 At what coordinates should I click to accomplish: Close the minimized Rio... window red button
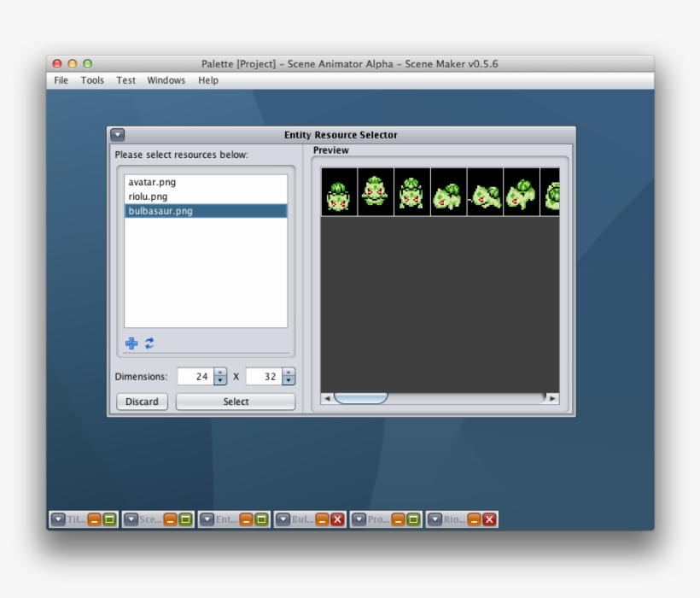pyautogui.click(x=489, y=519)
